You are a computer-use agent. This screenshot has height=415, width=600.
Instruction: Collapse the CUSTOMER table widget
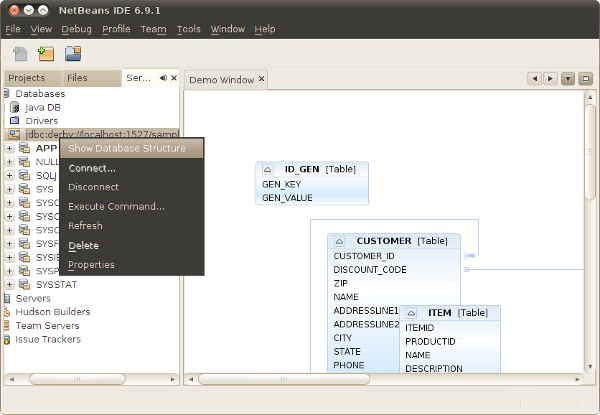[339, 241]
